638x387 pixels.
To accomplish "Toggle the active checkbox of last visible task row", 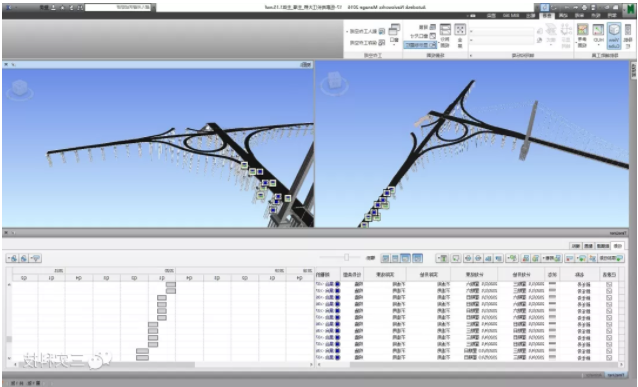I will (x=609, y=358).
